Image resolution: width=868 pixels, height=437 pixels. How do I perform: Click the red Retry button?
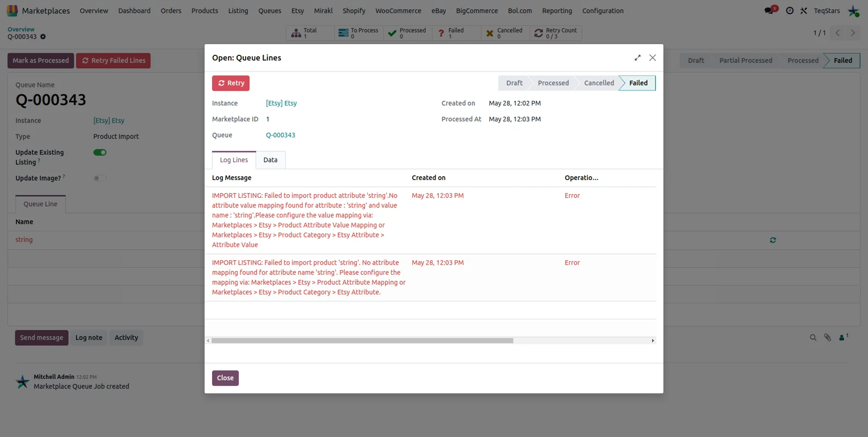[x=231, y=83]
